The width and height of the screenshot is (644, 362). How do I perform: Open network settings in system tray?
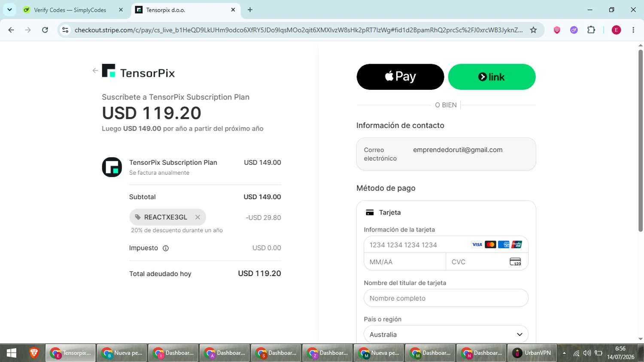tap(576, 353)
